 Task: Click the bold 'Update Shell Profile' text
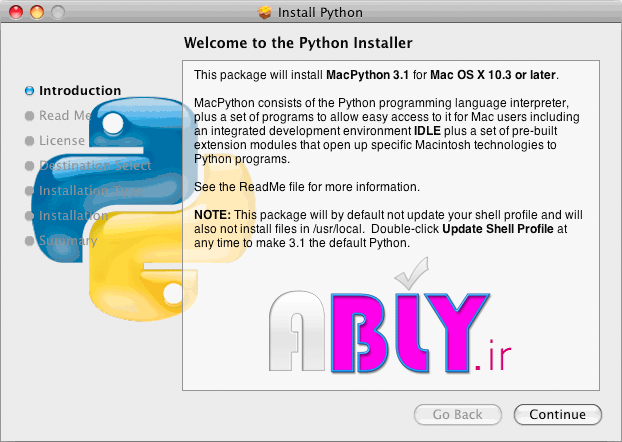click(498, 229)
